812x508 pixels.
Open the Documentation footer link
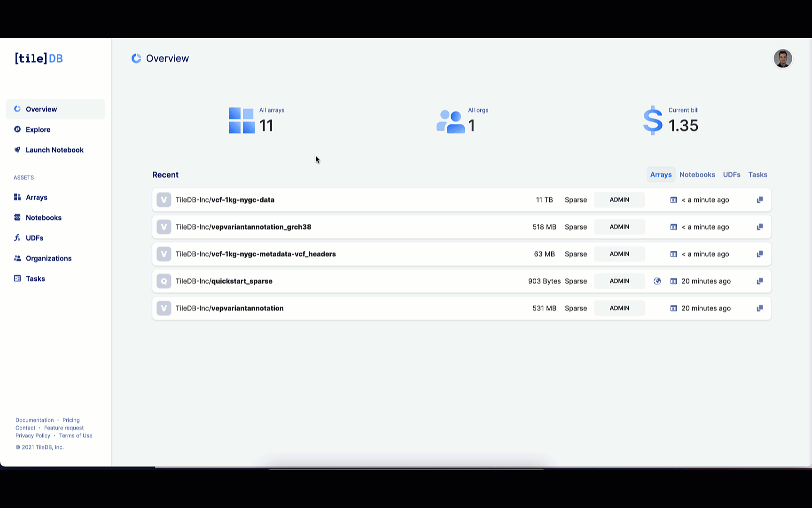click(x=35, y=420)
